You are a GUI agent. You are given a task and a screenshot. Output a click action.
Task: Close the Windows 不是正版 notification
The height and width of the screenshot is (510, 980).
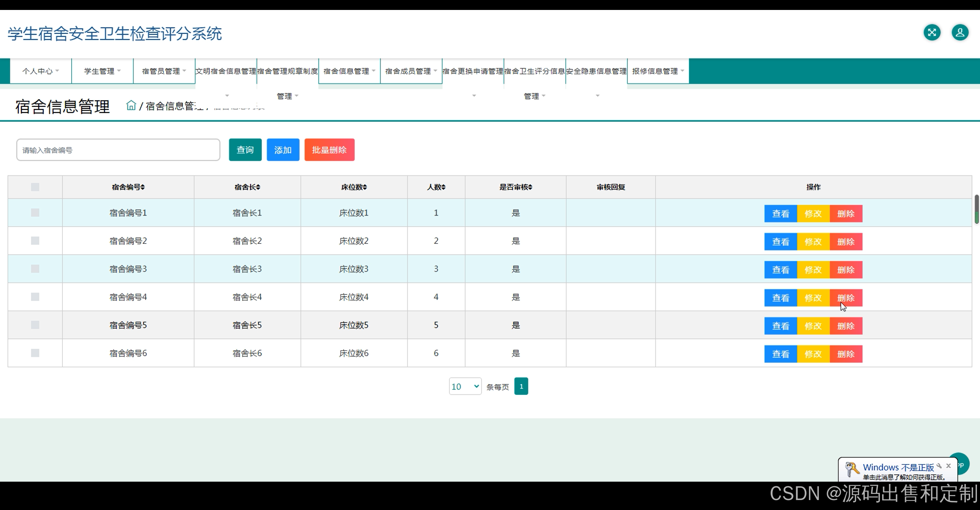[x=948, y=466]
